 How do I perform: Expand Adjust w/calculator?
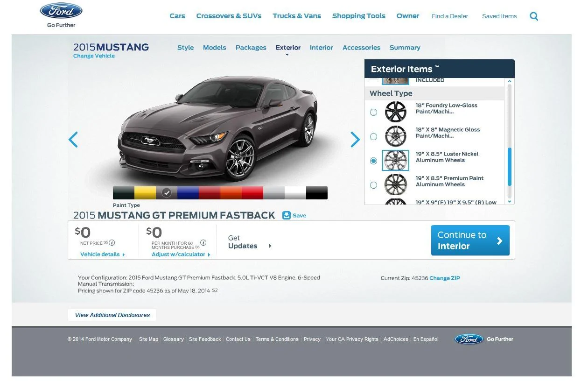click(x=181, y=255)
